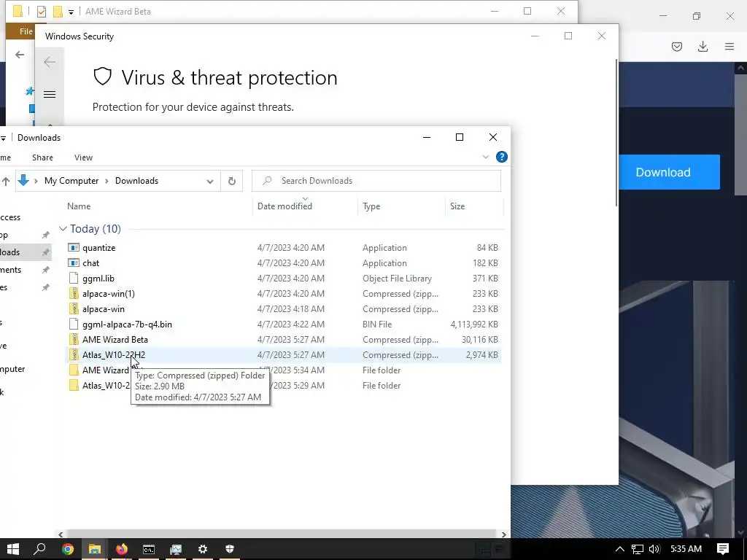
Task: Go up one level from Downloads
Action: [6, 181]
